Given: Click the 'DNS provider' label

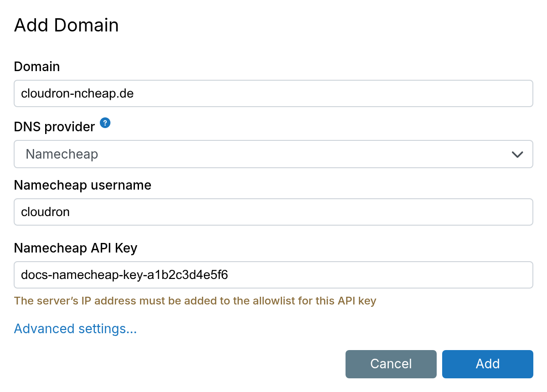Looking at the screenshot, I should (55, 127).
